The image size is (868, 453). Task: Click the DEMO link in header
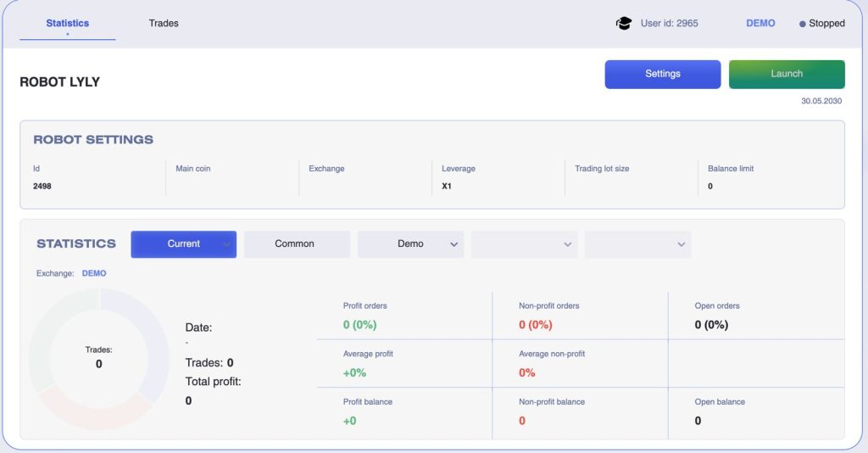[760, 24]
